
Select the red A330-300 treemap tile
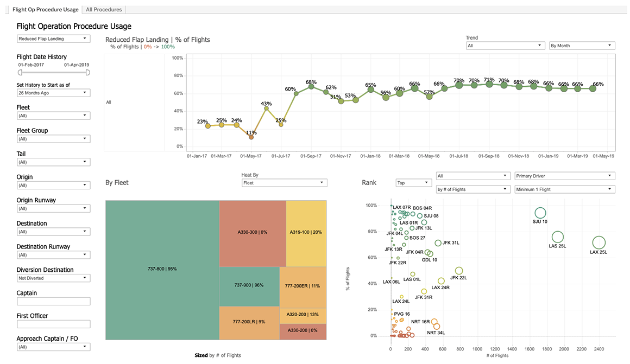[x=253, y=233]
